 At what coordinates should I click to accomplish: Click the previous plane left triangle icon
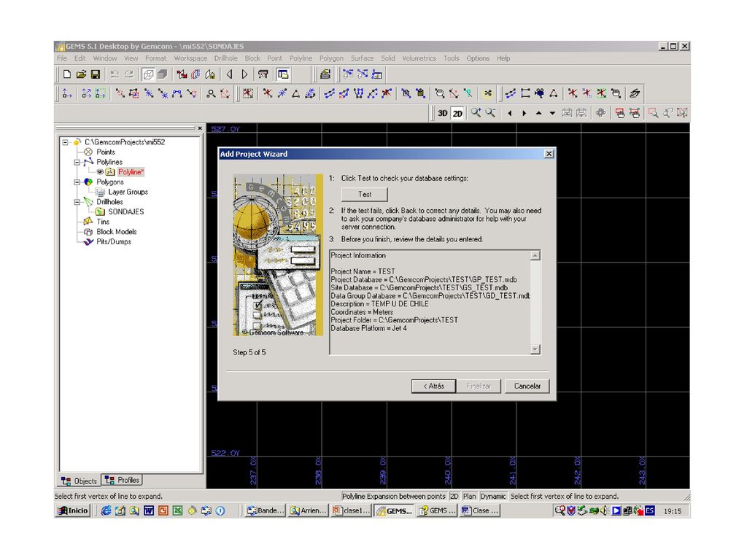[230, 74]
